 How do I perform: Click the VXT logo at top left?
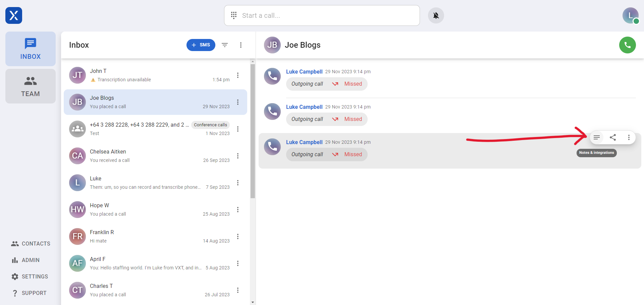point(14,15)
